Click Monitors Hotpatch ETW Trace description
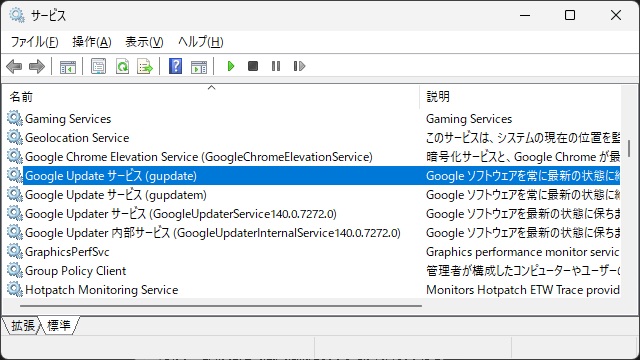This screenshot has width=640, height=360. click(x=523, y=290)
